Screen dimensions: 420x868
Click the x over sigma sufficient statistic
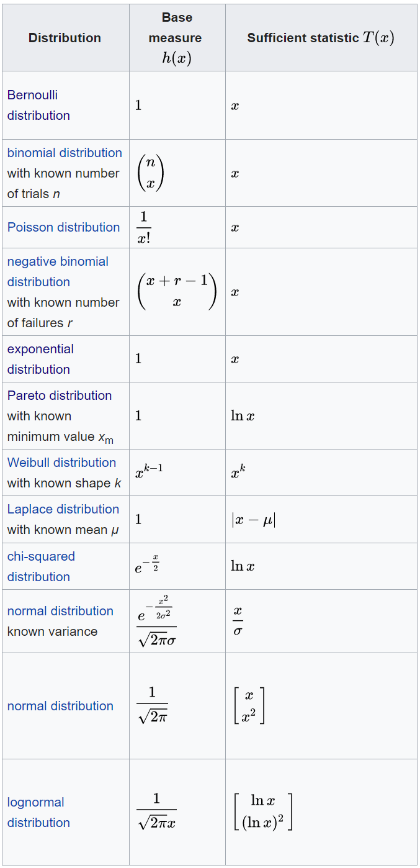click(x=238, y=622)
